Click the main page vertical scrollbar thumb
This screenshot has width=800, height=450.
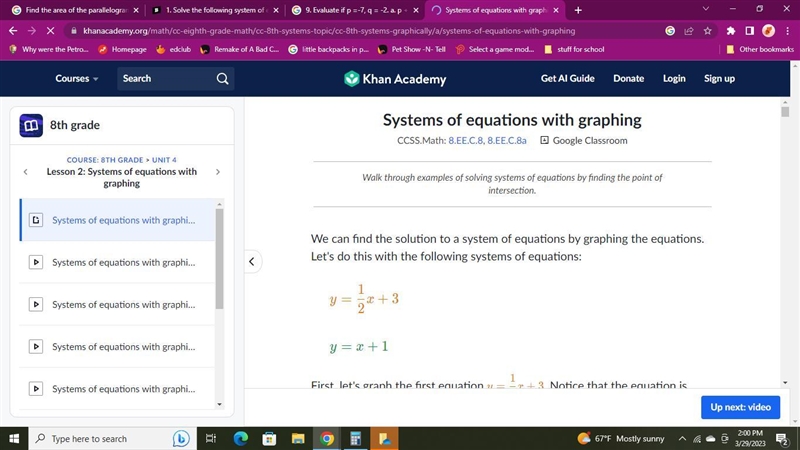[785, 111]
